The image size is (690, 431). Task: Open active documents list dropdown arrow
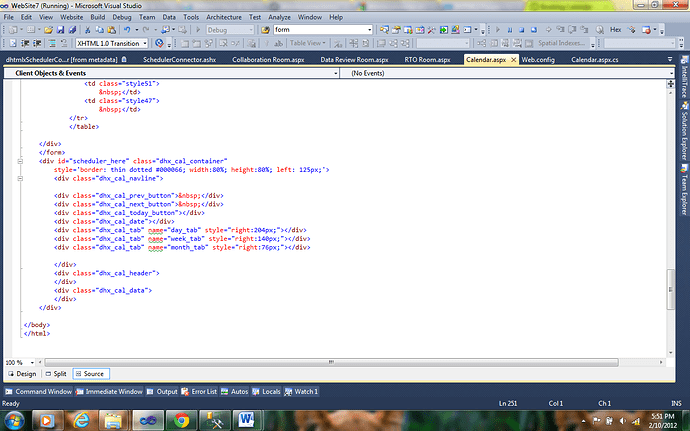670,59
